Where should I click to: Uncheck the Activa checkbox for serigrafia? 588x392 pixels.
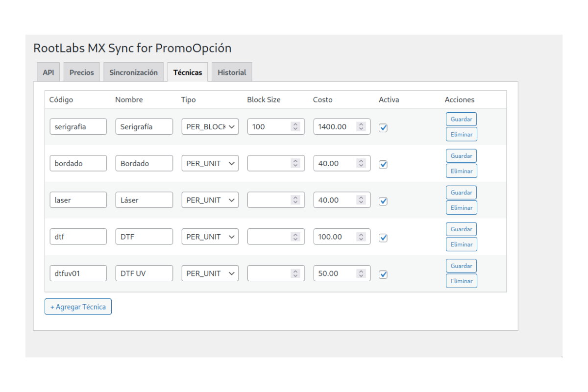pyautogui.click(x=383, y=128)
